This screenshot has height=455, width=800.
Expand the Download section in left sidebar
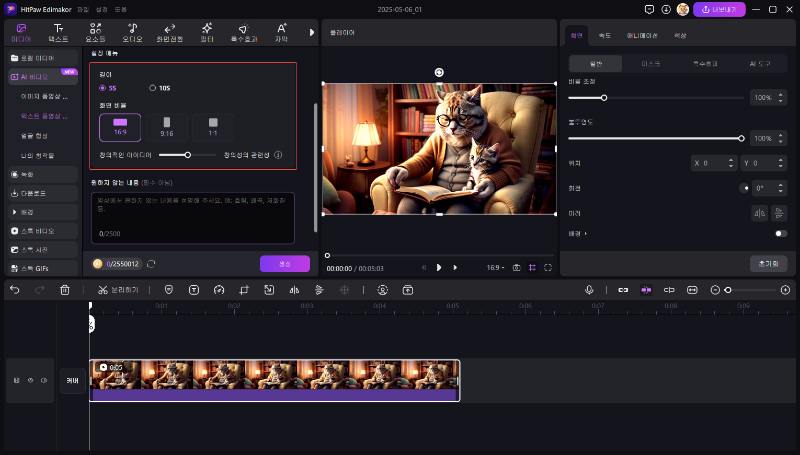(x=35, y=193)
